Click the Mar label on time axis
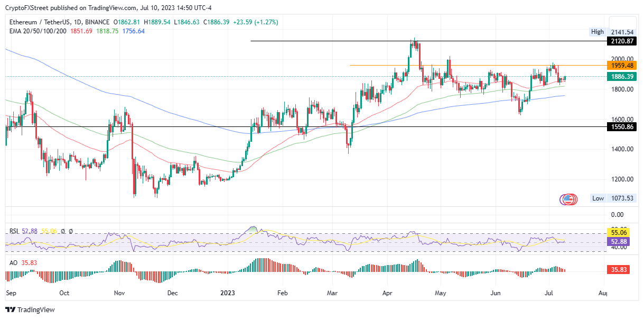This screenshot has width=644, height=319. tap(332, 292)
